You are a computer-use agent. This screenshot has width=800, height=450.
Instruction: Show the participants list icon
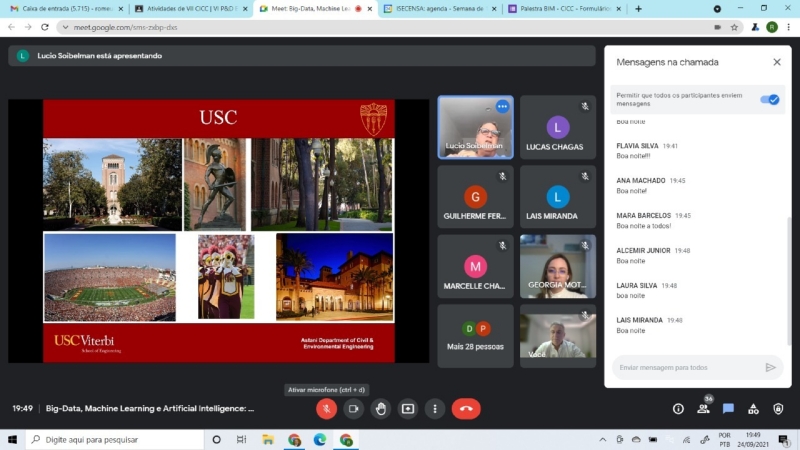pyautogui.click(x=704, y=408)
